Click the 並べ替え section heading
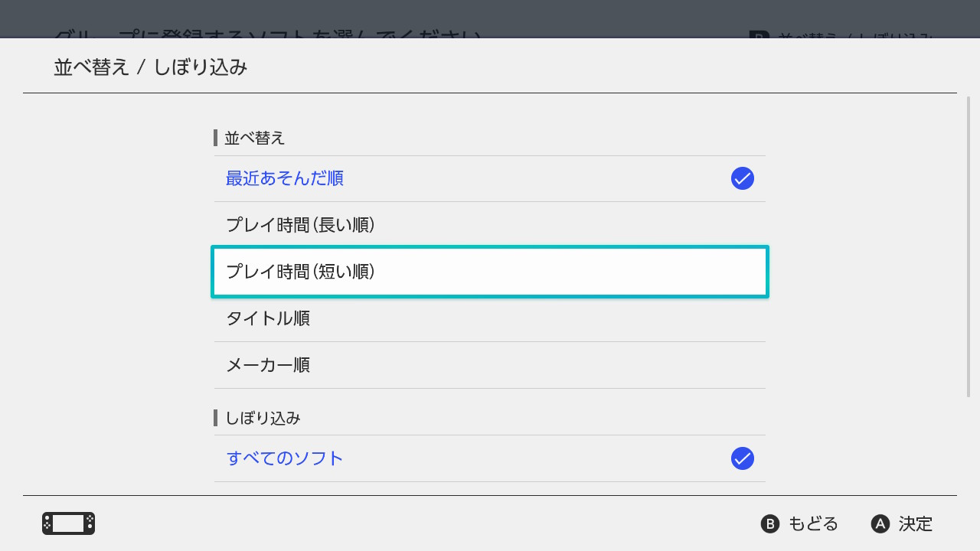The width and height of the screenshot is (980, 551). pyautogui.click(x=254, y=138)
